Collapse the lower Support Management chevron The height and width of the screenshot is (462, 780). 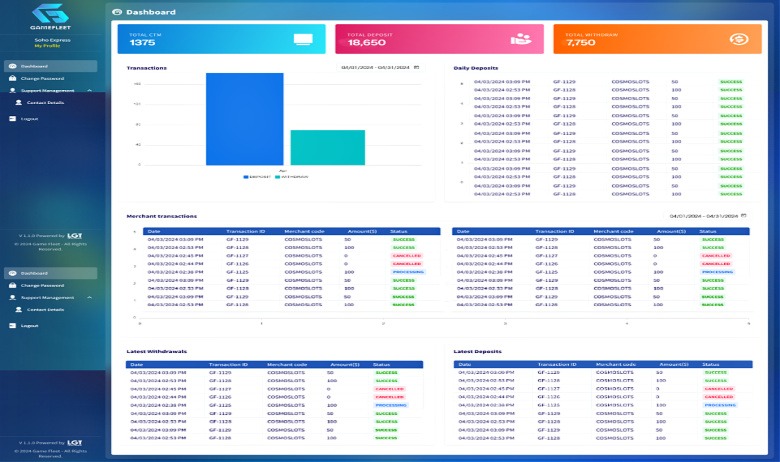(x=88, y=298)
